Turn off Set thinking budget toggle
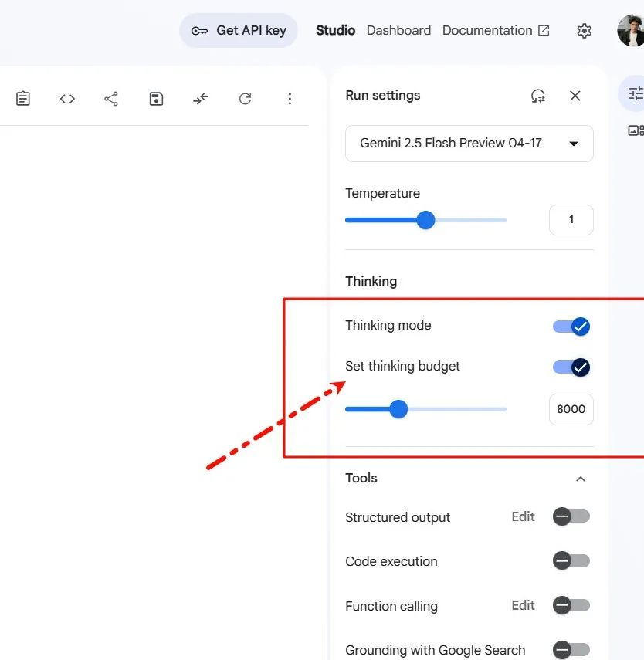 click(571, 367)
